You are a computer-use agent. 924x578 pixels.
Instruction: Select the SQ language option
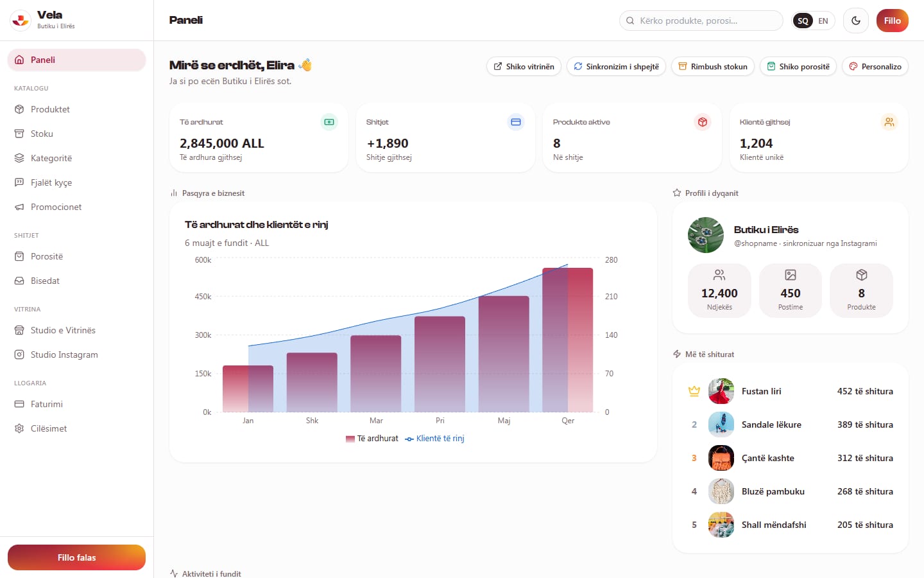tap(803, 21)
